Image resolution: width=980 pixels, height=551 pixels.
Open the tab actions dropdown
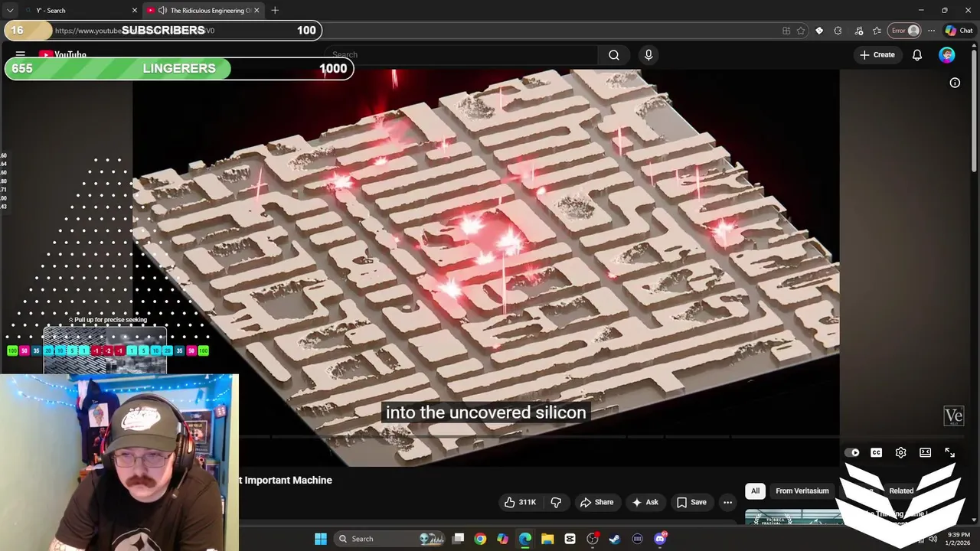click(10, 10)
